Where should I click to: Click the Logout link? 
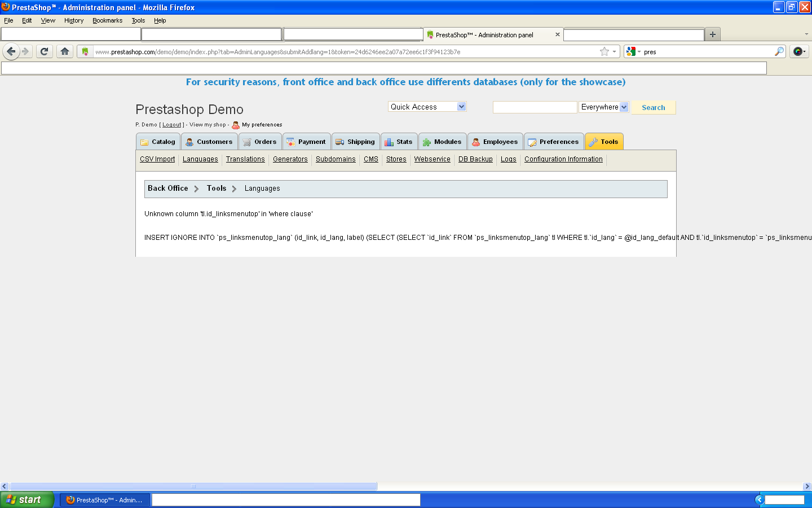click(172, 125)
